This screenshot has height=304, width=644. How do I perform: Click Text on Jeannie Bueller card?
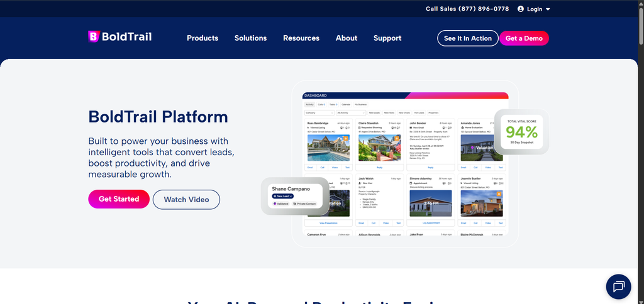tap(500, 223)
